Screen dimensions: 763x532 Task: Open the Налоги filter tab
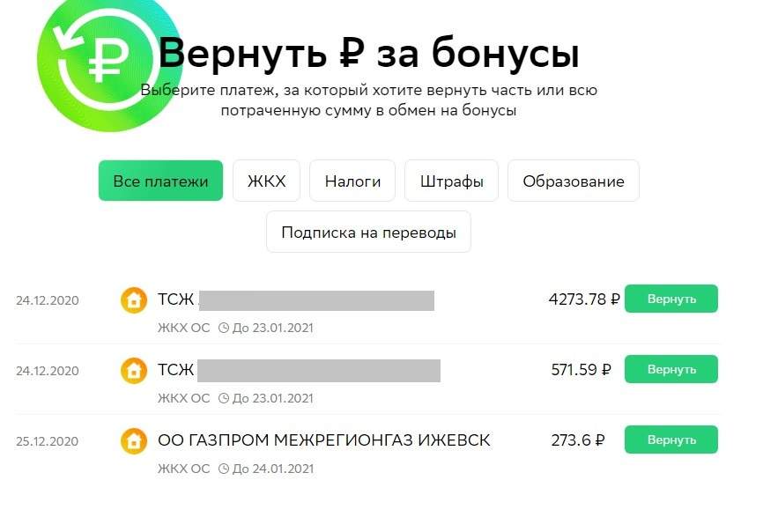(352, 181)
